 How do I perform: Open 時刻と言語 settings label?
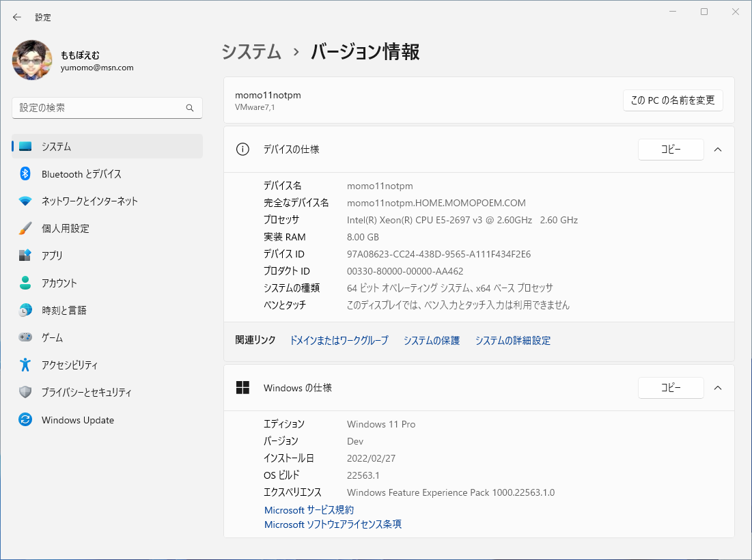(64, 311)
